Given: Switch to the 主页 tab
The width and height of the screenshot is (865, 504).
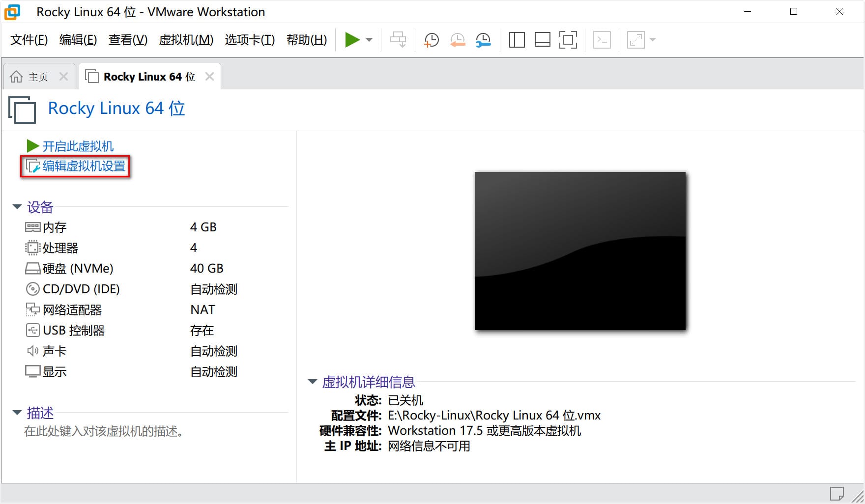Looking at the screenshot, I should tap(38, 77).
